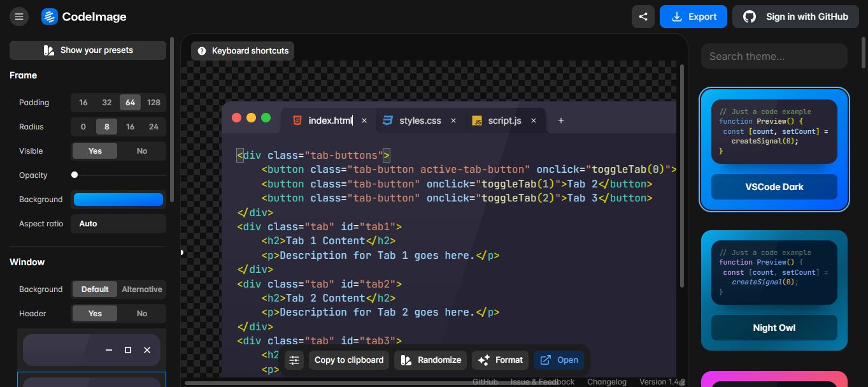
Task: Click the Version 1.4.2 text
Action: [x=662, y=381]
